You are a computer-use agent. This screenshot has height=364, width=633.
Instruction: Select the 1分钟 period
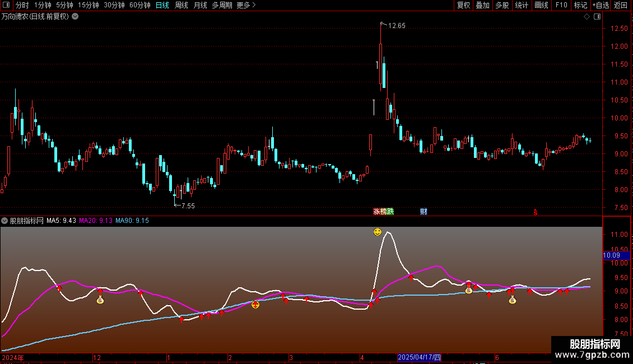[x=43, y=5]
